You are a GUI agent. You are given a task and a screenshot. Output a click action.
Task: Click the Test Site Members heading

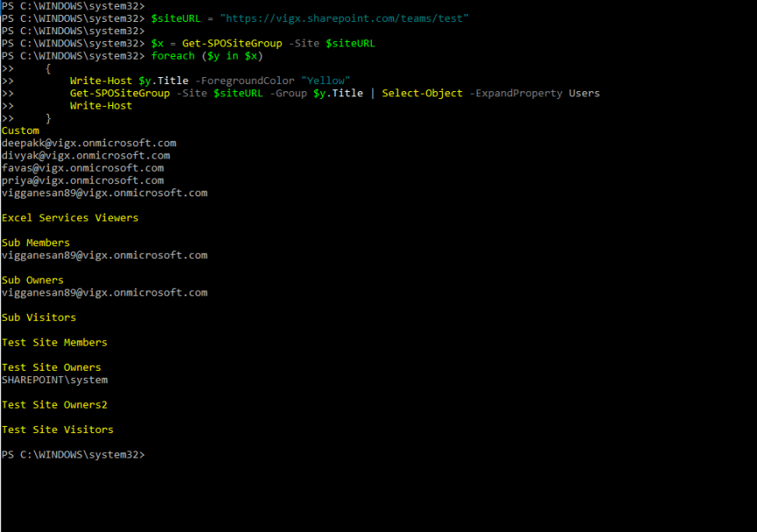[54, 342]
